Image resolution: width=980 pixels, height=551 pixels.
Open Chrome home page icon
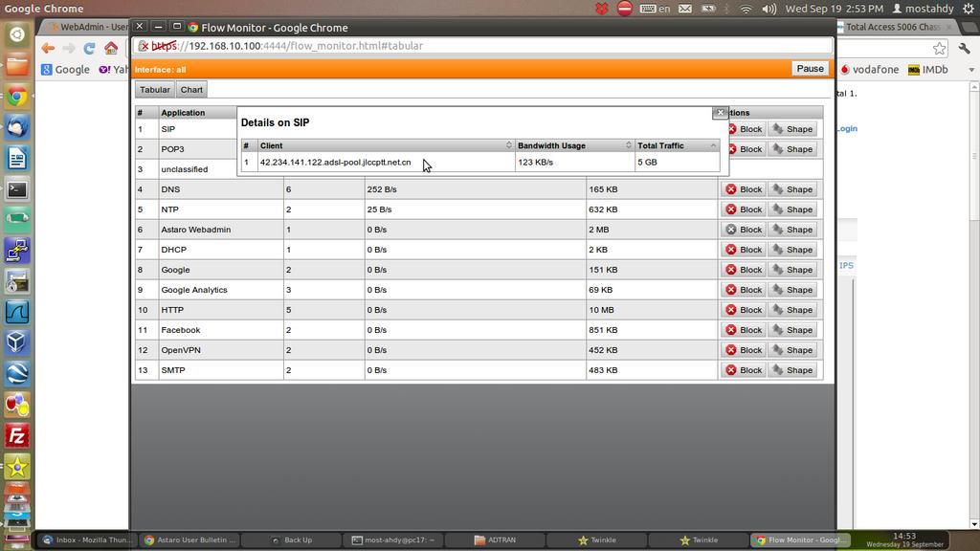pos(111,49)
